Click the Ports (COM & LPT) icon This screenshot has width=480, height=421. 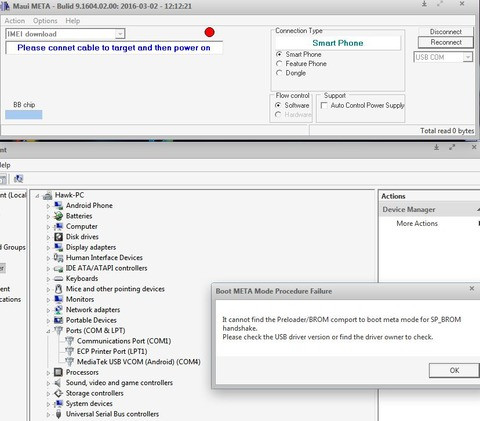click(x=59, y=331)
